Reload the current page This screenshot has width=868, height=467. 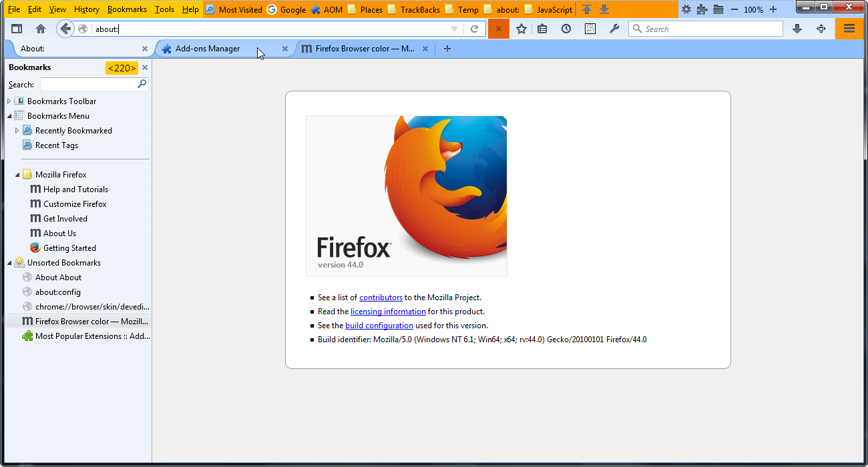475,29
